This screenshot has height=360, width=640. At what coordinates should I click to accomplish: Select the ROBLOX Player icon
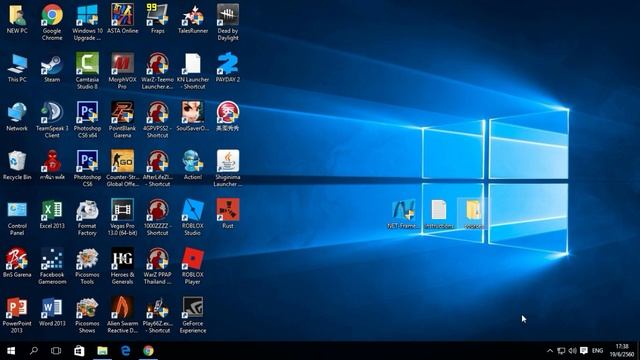coord(192,266)
